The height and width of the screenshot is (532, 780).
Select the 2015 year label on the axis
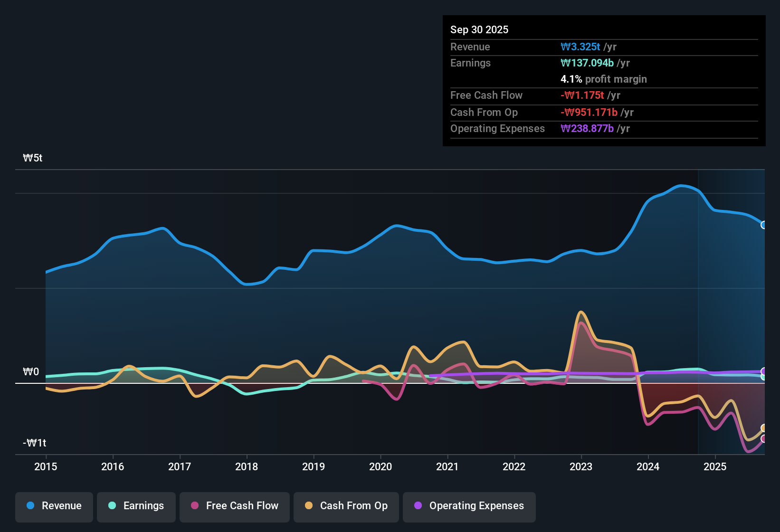point(46,467)
